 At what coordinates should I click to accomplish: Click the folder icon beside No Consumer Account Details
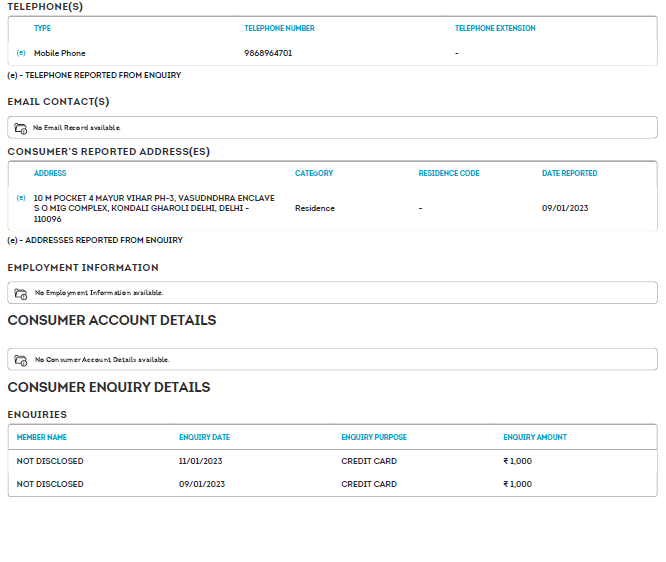(21, 359)
